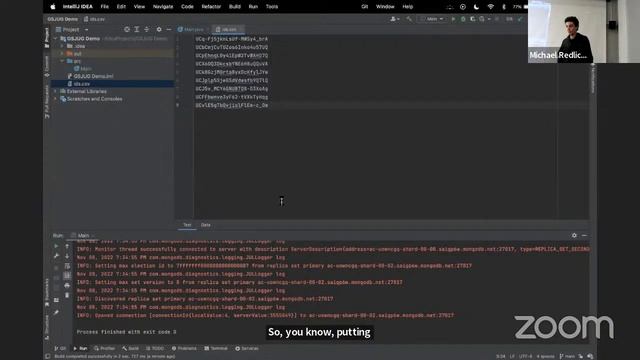
Task: Open Main tab in Run panel
Action: tap(83, 236)
